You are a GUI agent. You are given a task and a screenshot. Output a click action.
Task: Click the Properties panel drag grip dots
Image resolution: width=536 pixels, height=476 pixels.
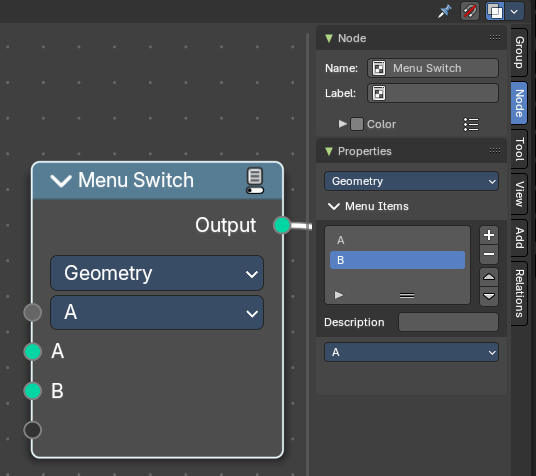(x=495, y=150)
